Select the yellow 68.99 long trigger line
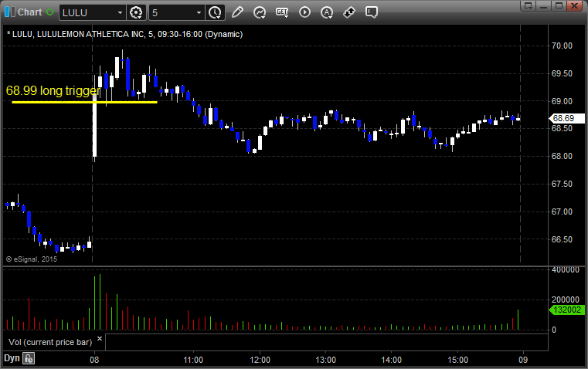588x369 pixels. [85, 102]
